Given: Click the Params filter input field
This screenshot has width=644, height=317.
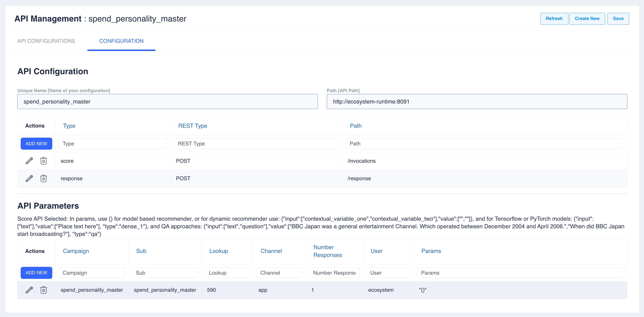Looking at the screenshot, I should click(520, 273).
